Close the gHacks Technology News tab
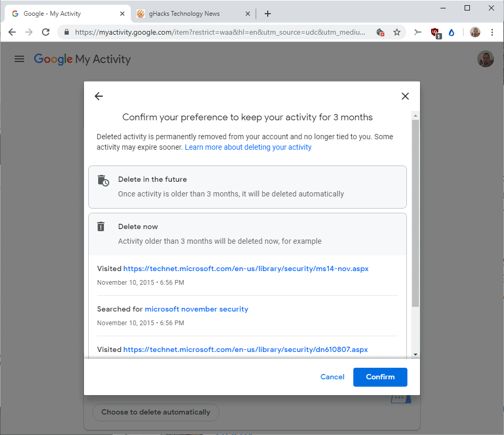This screenshot has width=504, height=435. pos(247,14)
